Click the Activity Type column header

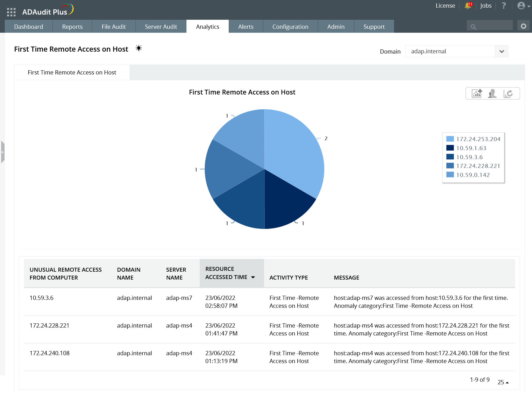[x=289, y=278]
